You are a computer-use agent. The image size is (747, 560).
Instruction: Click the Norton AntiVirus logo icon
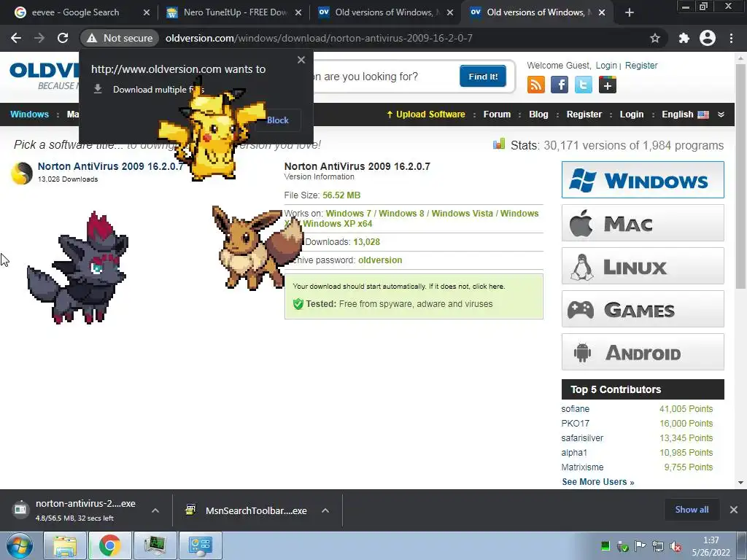click(22, 173)
